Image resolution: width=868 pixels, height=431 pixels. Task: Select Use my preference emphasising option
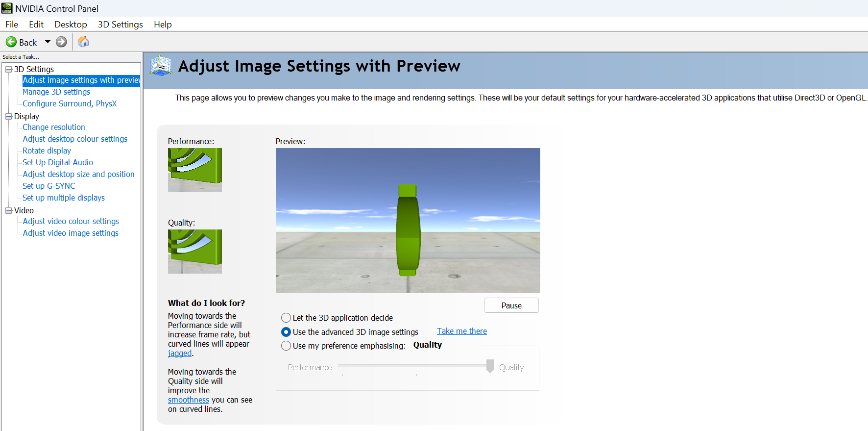[286, 346]
